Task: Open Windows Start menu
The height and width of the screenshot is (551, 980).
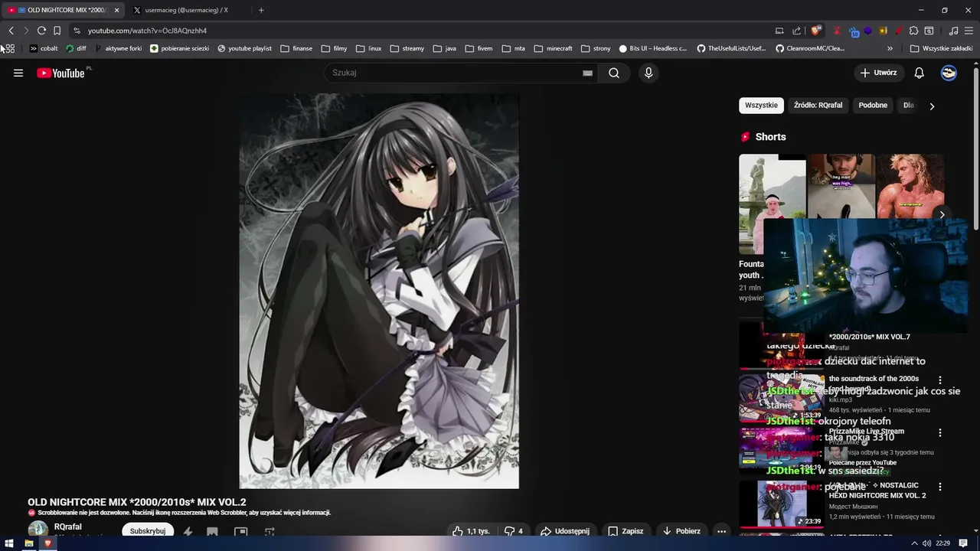Action: pyautogui.click(x=9, y=543)
